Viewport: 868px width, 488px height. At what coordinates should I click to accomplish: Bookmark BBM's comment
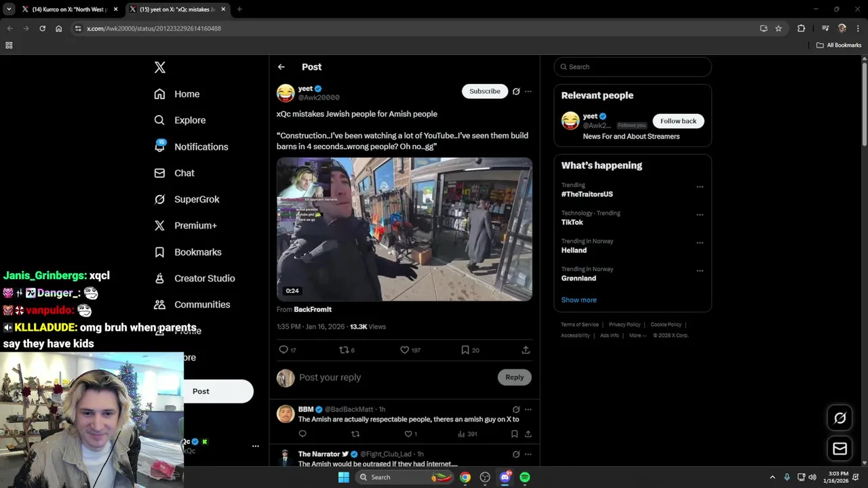pyautogui.click(x=515, y=434)
